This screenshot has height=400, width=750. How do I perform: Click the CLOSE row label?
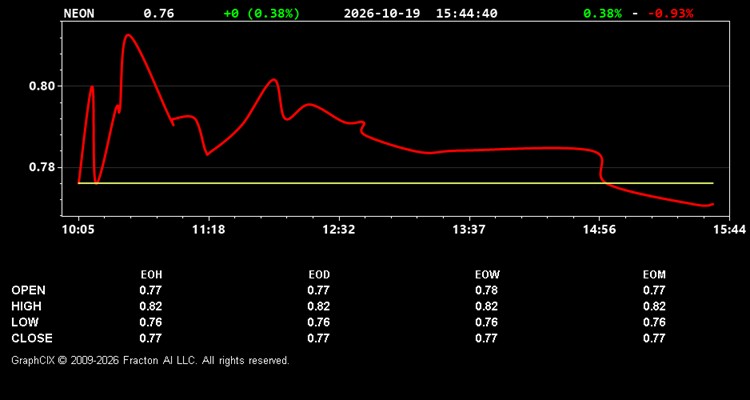[32, 338]
